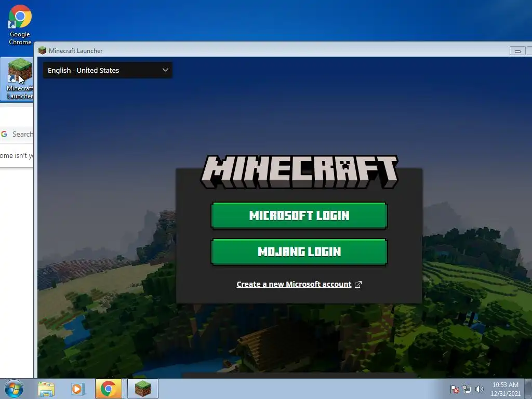Image resolution: width=532 pixels, height=399 pixels.
Task: Click the Microsoft Login button
Action: click(x=299, y=215)
